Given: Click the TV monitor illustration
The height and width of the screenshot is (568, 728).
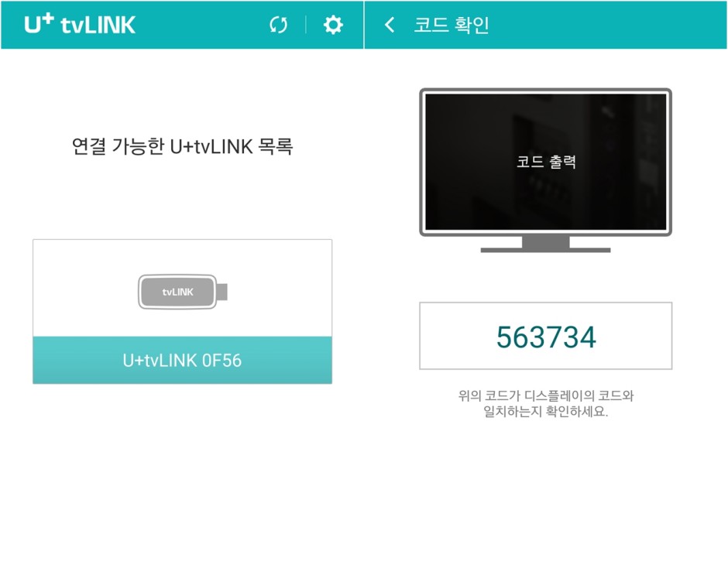Looking at the screenshot, I should 545,169.
